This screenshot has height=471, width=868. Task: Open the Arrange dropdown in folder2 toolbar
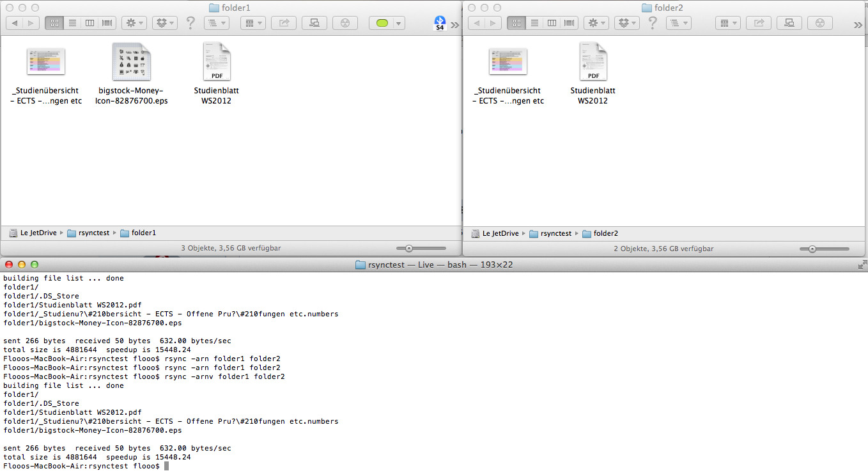pos(728,23)
